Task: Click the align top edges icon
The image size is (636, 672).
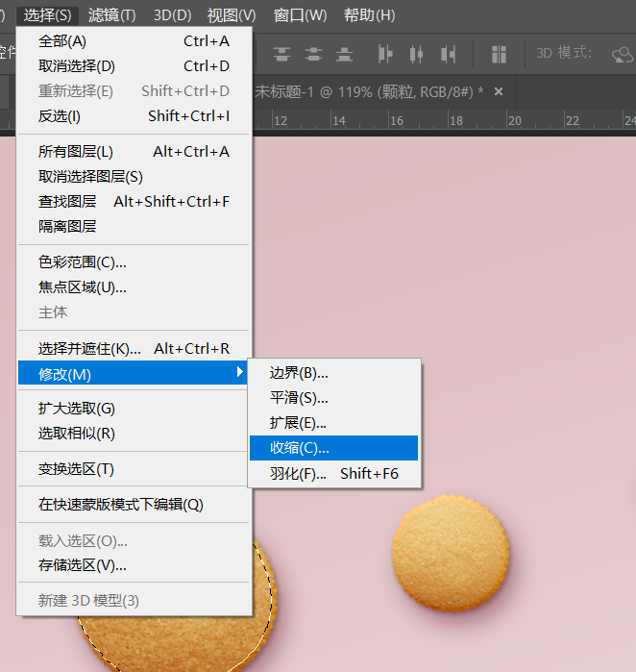Action: pos(281,55)
